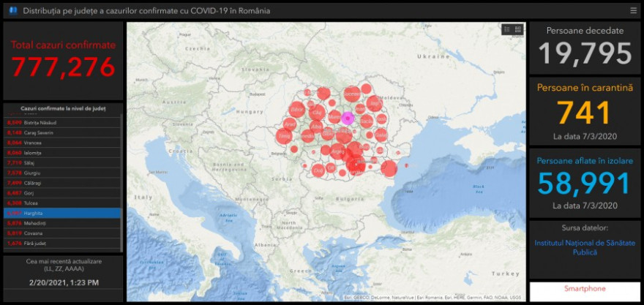Image resolution: width=644 pixels, height=305 pixels.
Task: Open the hamburger menu in the header
Action: [x=633, y=11]
